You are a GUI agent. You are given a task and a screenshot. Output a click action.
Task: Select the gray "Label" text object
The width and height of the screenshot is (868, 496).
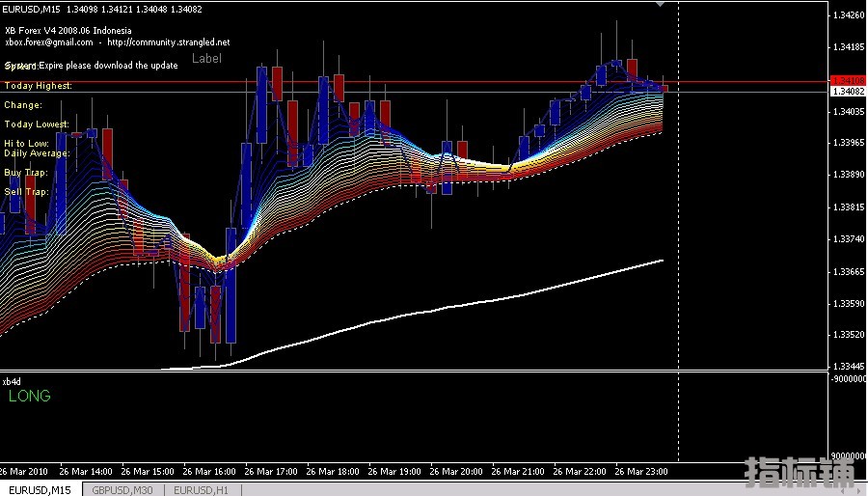click(206, 58)
